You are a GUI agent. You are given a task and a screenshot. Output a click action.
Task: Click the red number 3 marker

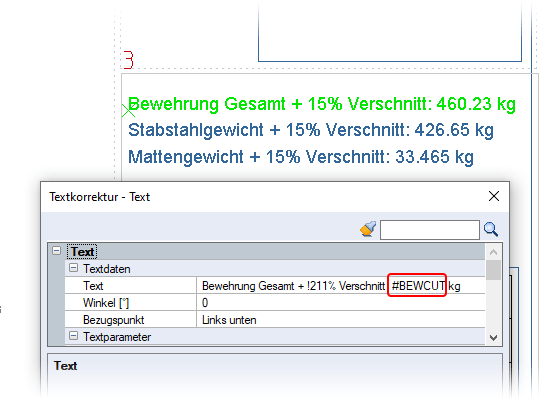129,60
